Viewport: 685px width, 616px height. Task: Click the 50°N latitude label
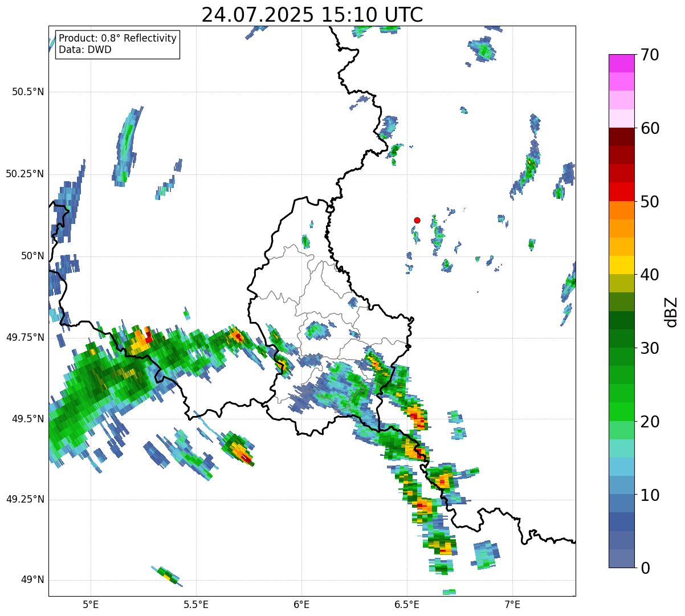pyautogui.click(x=33, y=256)
